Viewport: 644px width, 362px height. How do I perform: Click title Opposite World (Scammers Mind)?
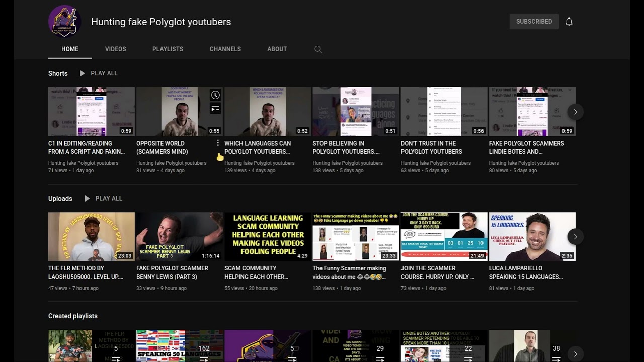point(162,147)
